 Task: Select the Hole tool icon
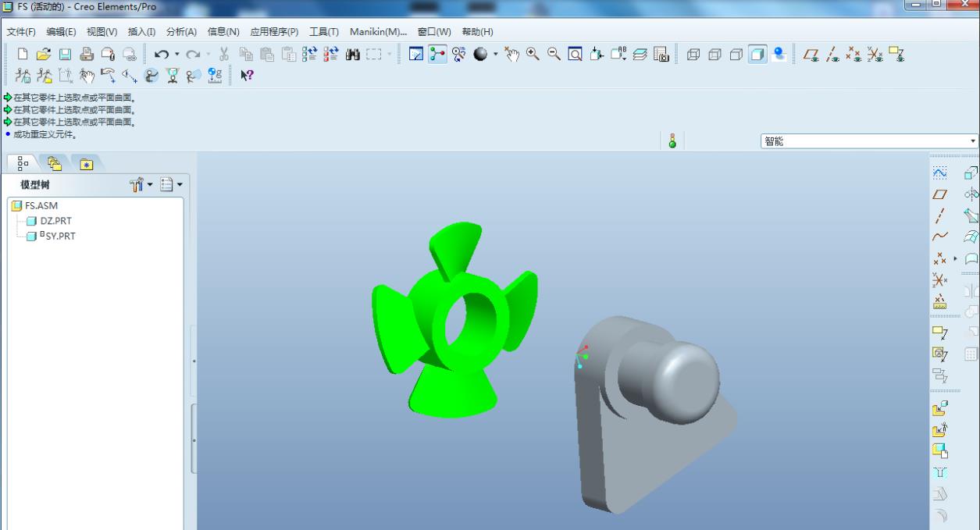click(940, 471)
